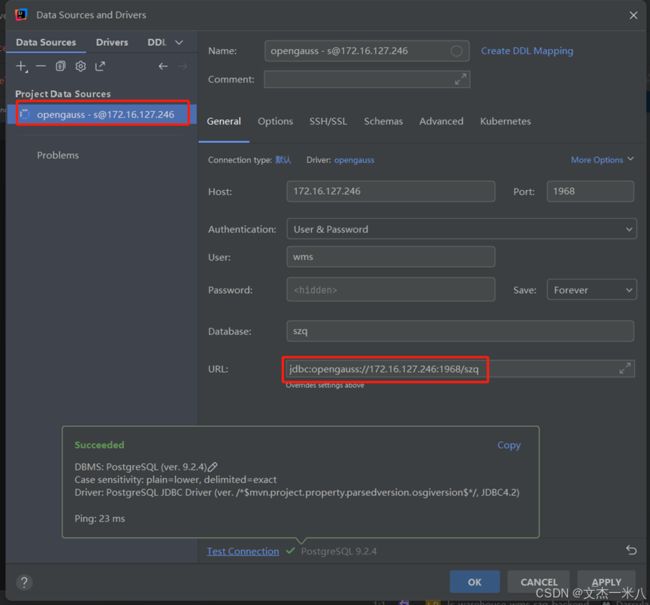Click the opengauss data source icon

click(25, 114)
